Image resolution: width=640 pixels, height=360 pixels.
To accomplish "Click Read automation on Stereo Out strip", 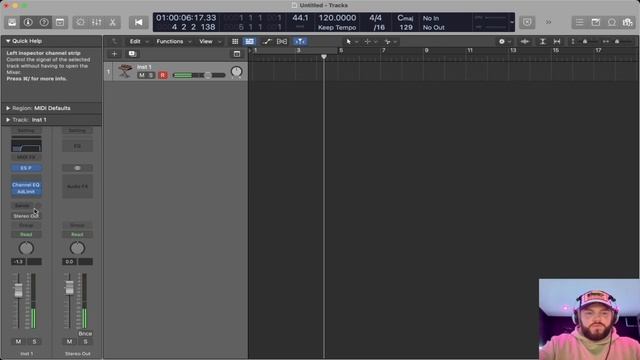I will click(77, 234).
